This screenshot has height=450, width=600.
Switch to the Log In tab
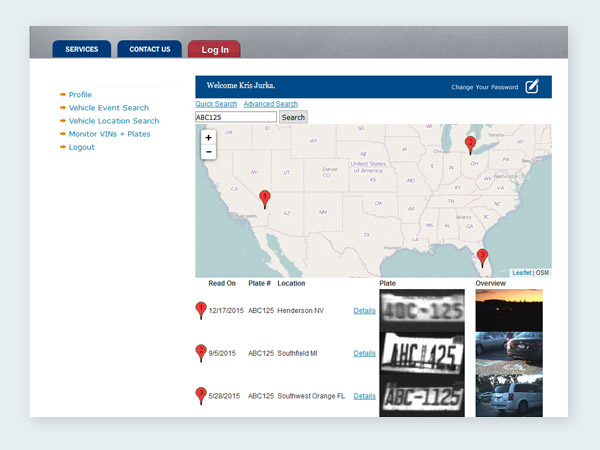tap(214, 49)
